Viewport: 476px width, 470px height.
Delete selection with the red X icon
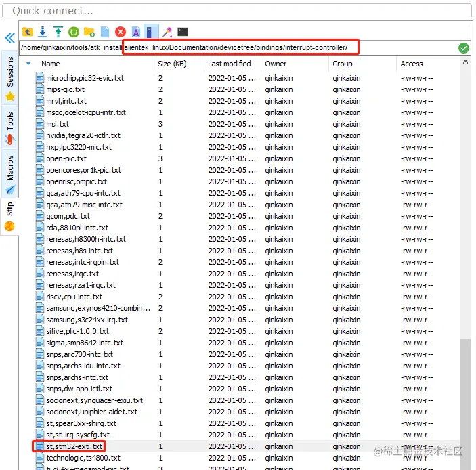coord(121,32)
